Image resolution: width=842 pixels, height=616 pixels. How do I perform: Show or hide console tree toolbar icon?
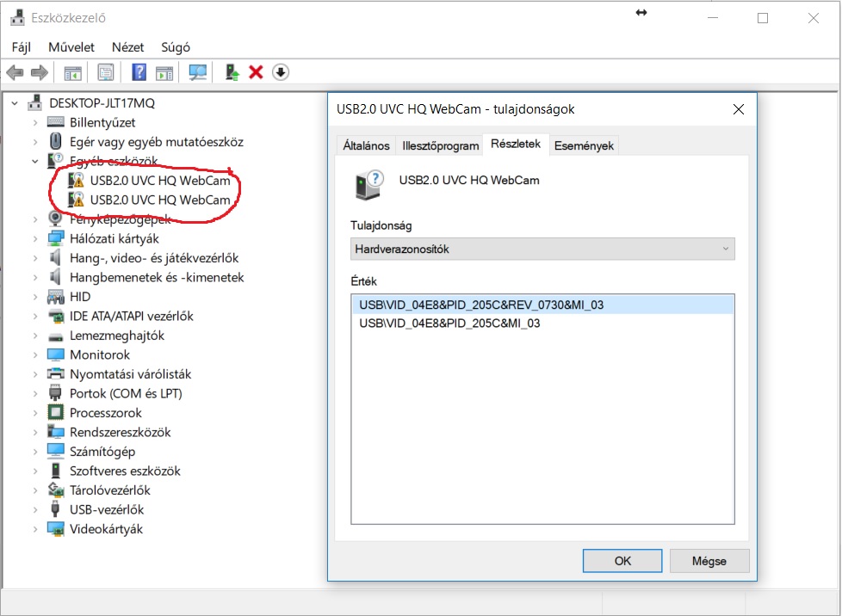(x=72, y=72)
